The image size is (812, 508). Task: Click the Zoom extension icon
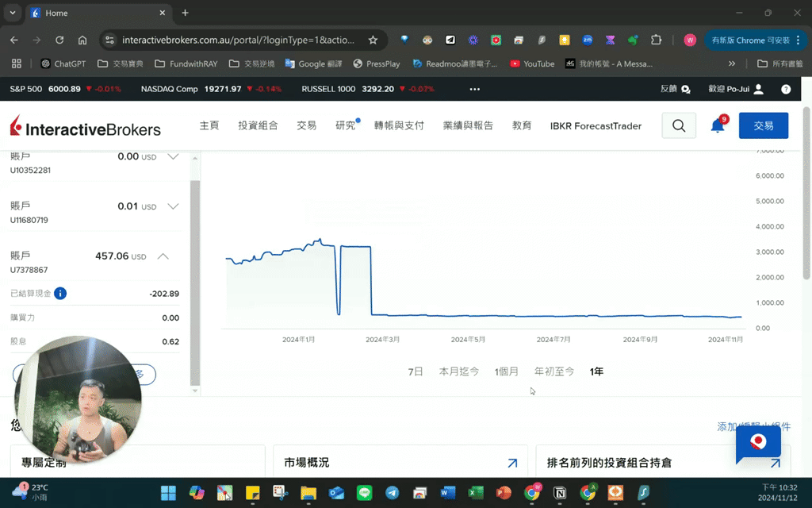(x=588, y=40)
